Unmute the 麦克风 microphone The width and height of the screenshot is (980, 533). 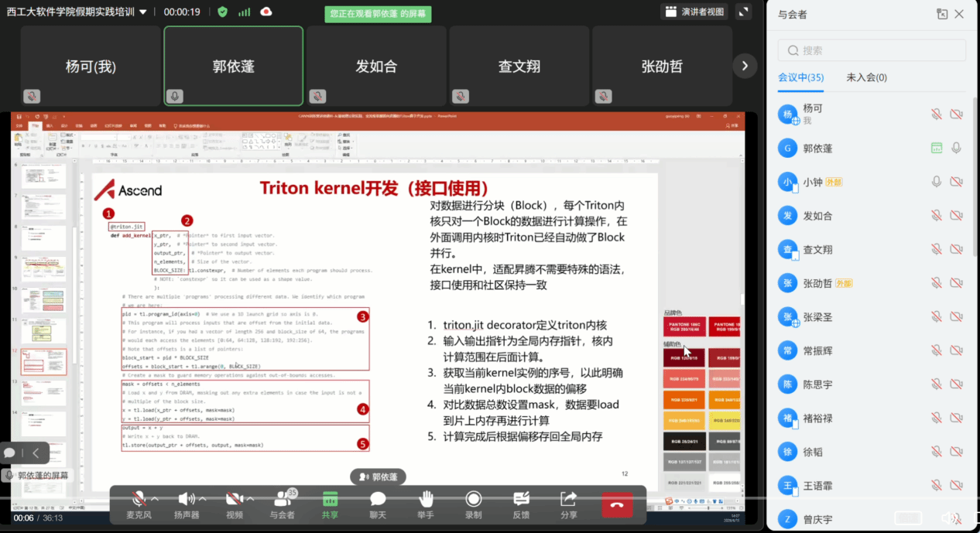[139, 500]
